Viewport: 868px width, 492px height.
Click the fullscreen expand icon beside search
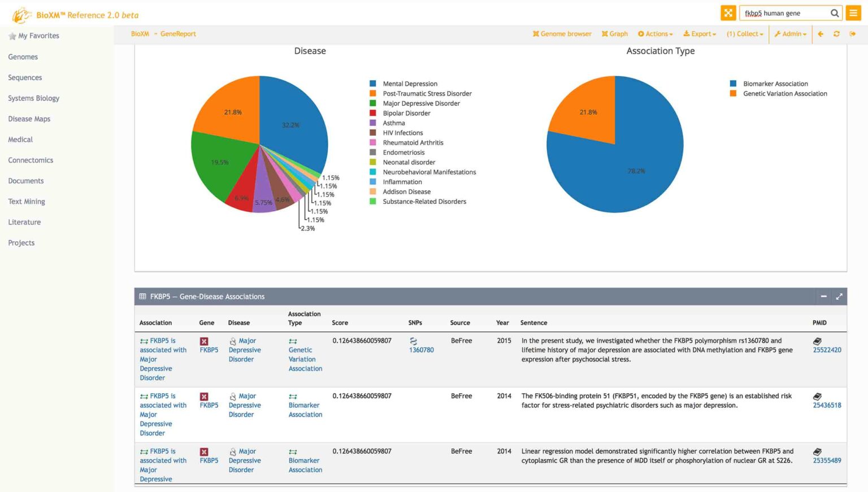[728, 12]
